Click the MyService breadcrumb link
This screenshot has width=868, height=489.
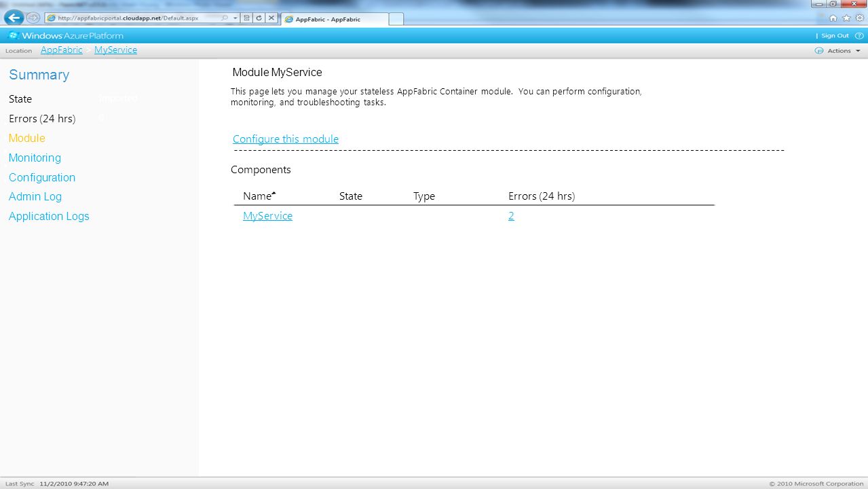(x=115, y=50)
